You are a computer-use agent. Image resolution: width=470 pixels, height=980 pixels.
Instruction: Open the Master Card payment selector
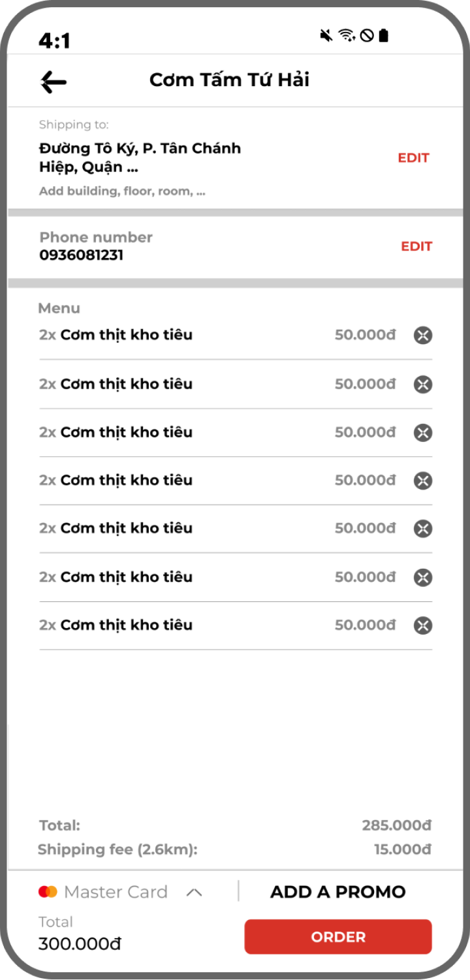pos(120,892)
